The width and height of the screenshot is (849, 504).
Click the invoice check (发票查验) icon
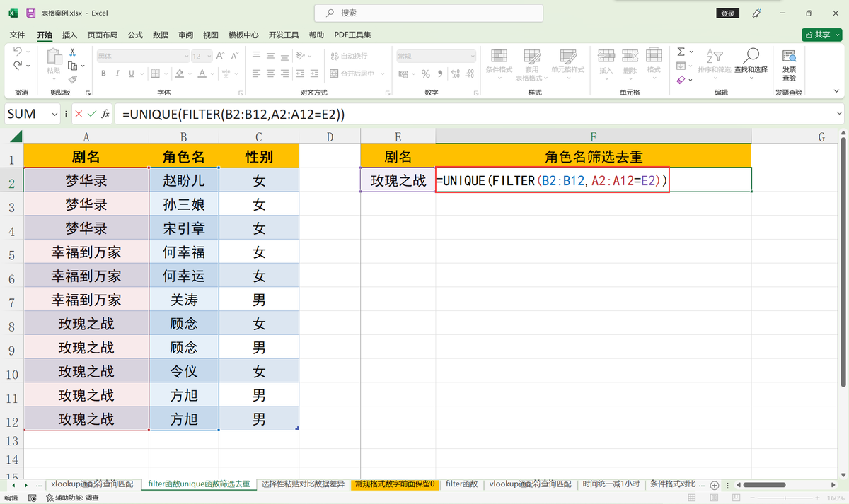[788, 56]
